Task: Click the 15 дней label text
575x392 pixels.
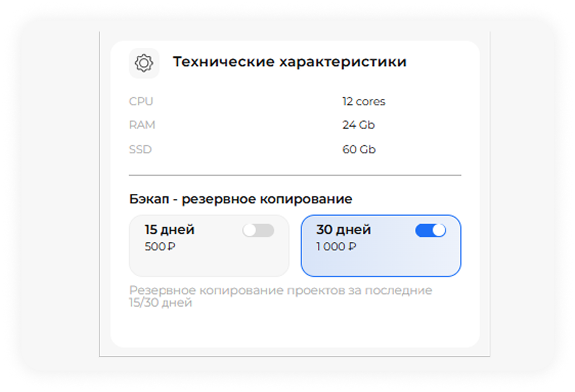Action: (170, 230)
